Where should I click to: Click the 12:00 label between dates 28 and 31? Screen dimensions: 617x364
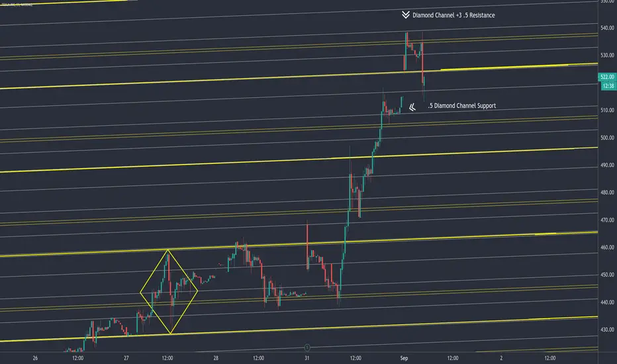(x=259, y=358)
